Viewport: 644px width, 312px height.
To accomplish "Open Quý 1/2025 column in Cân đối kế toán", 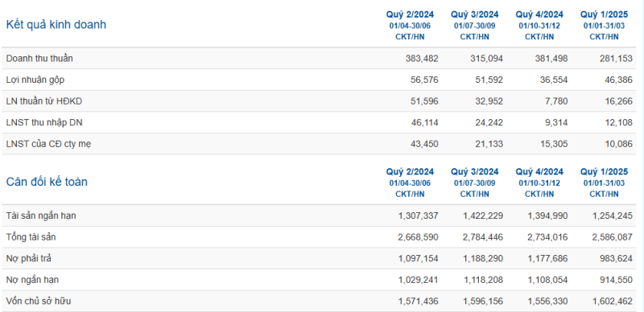I will pyautogui.click(x=605, y=171).
